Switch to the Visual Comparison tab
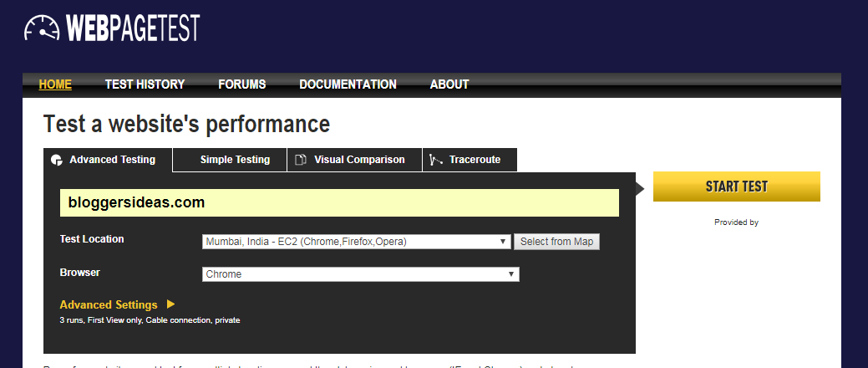 tap(355, 160)
